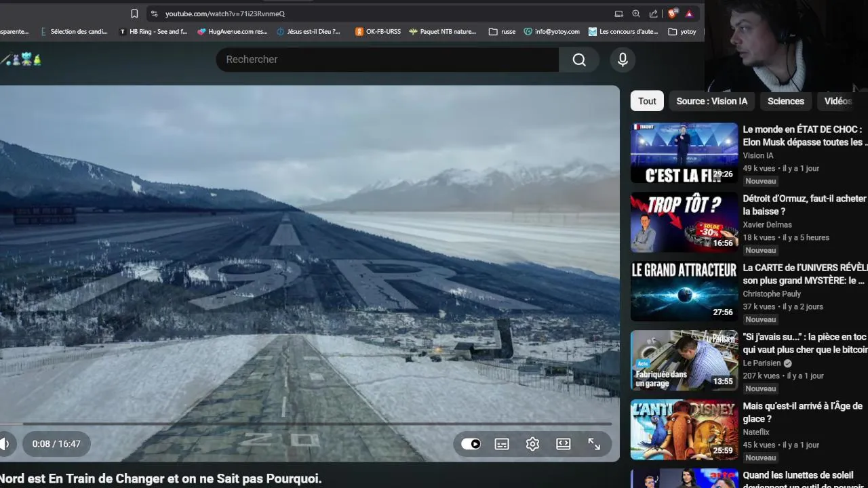Open video title Le monde en ÉTAT DE CHOC

[805, 136]
